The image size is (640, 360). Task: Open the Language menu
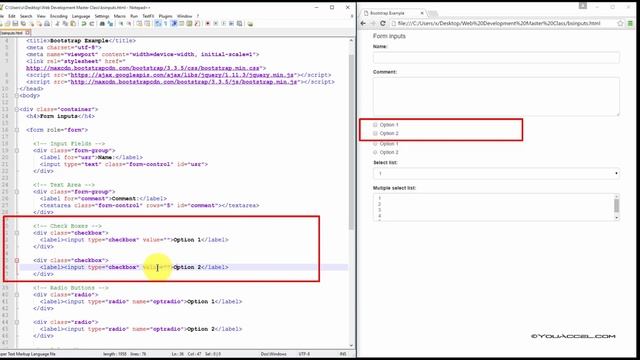(x=81, y=16)
